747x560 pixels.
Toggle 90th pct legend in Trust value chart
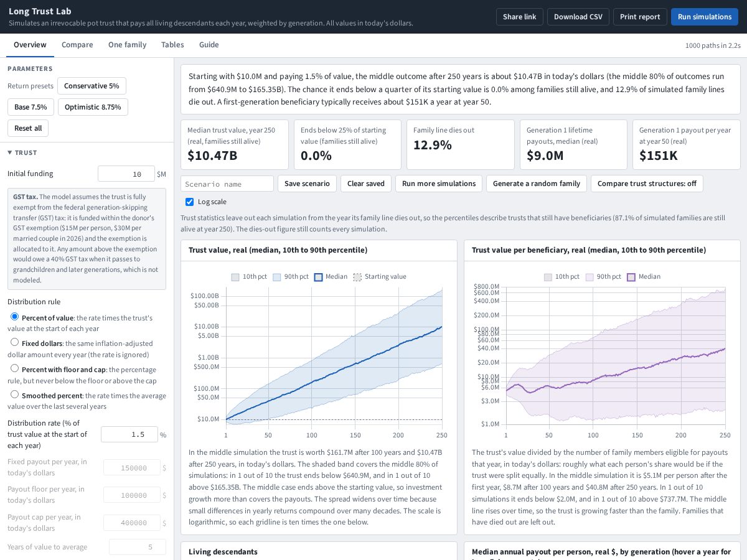coord(290,277)
